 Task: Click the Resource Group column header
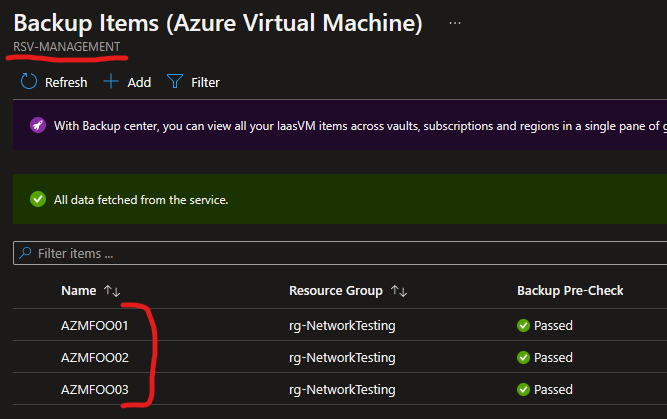336,291
